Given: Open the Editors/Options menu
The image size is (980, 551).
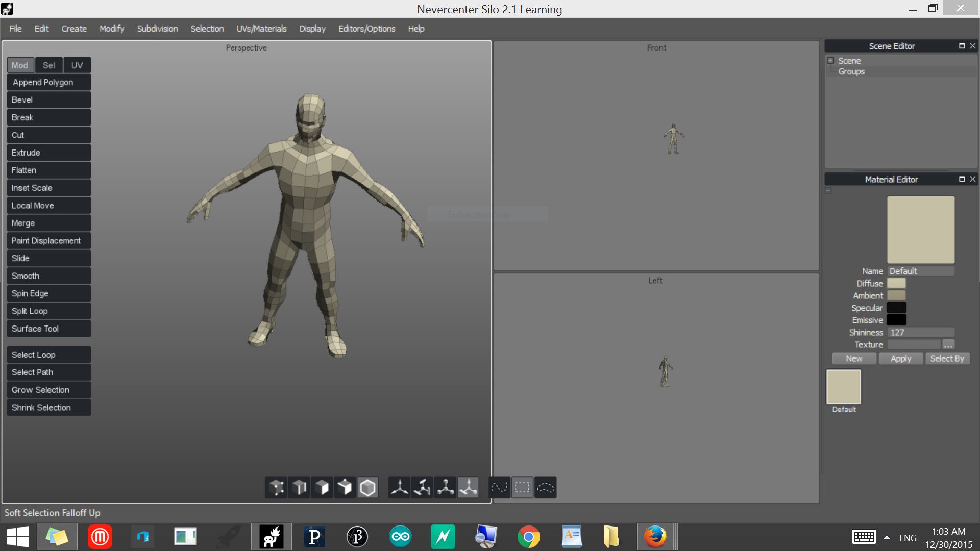Looking at the screenshot, I should pyautogui.click(x=366, y=29).
